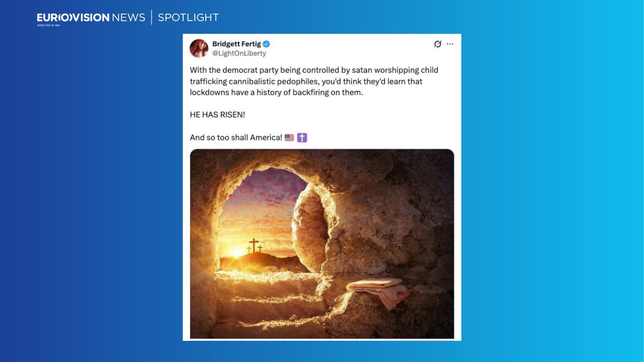
Task: Click the round stone beside tomb entrance
Action: 310,228
